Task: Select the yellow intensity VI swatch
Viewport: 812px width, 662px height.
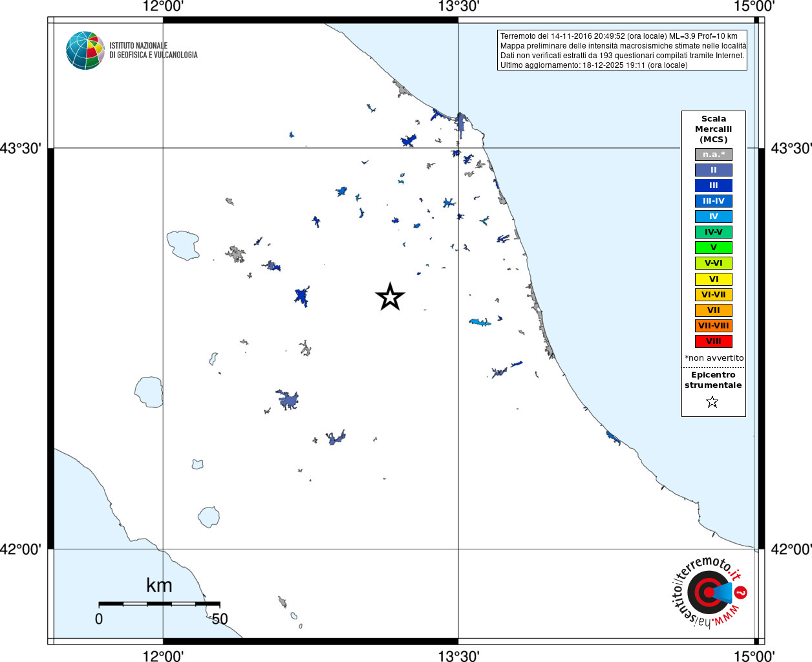Action: [714, 279]
